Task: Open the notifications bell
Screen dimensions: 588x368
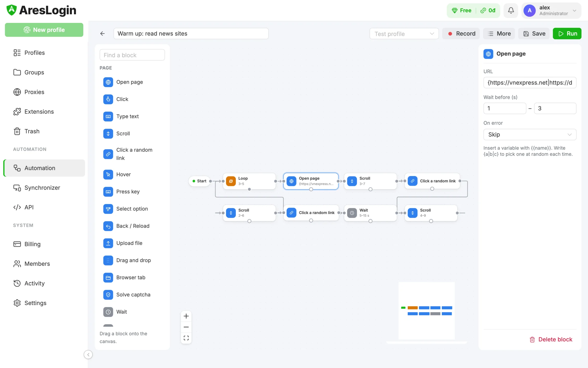Action: (511, 11)
